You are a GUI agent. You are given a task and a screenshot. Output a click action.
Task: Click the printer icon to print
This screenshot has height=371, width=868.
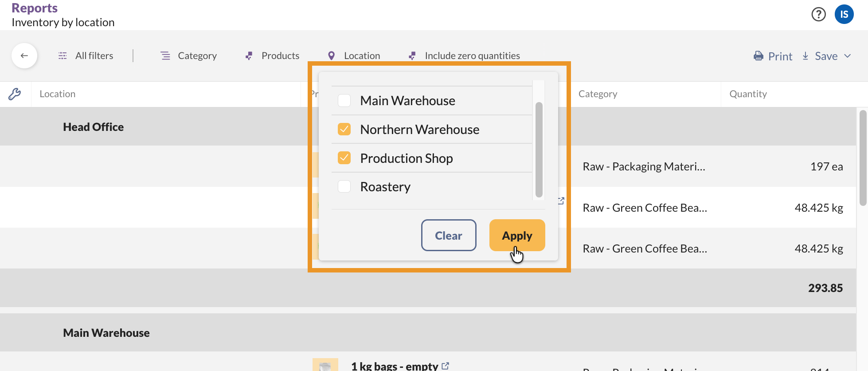(x=759, y=56)
